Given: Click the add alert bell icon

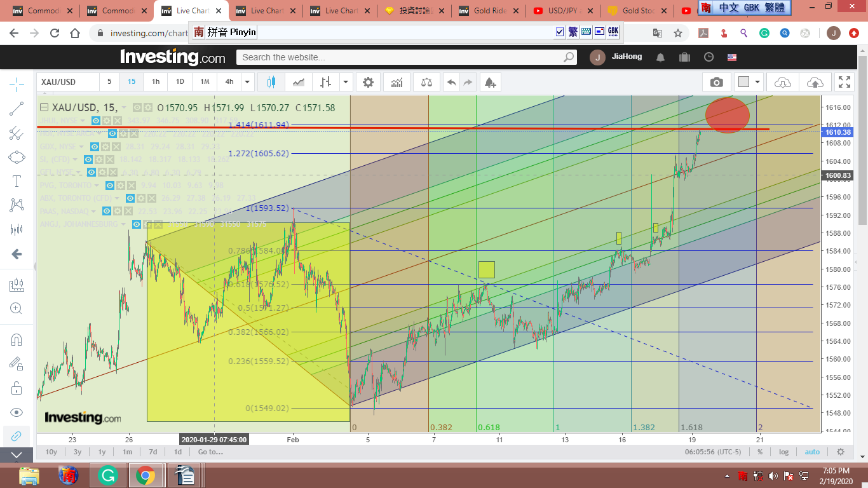Looking at the screenshot, I should [x=489, y=82].
